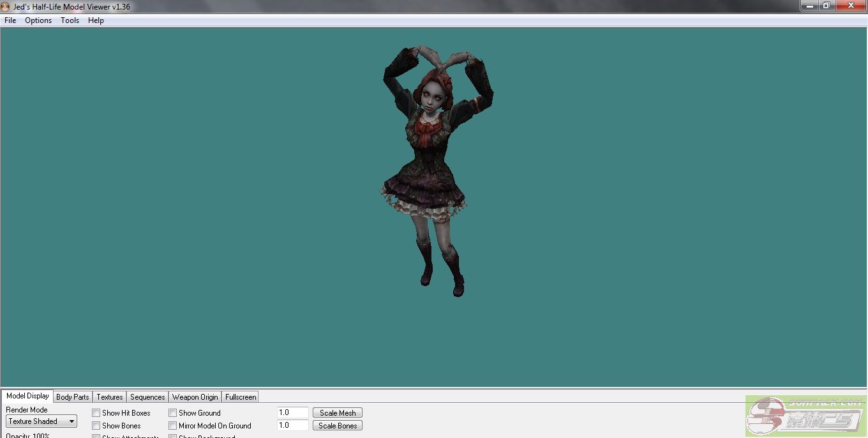Viewport: 868px width, 438px height.
Task: Open the Help menu
Action: pyautogui.click(x=96, y=20)
